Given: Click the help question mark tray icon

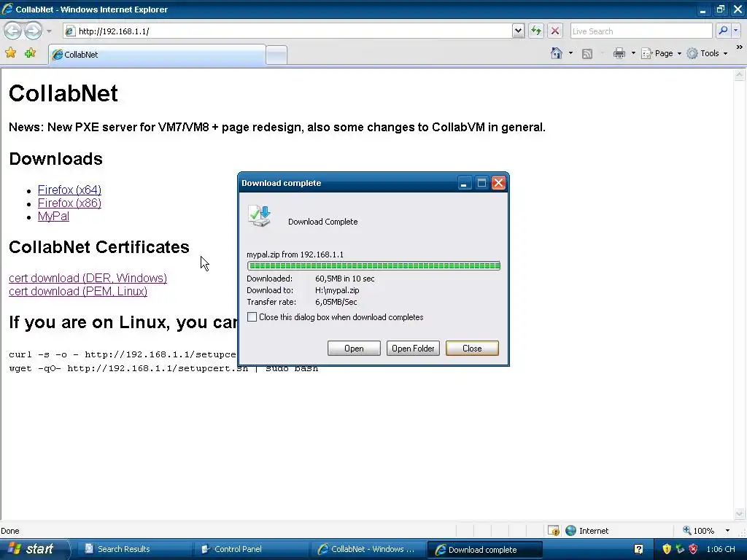Looking at the screenshot, I should click(639, 549).
